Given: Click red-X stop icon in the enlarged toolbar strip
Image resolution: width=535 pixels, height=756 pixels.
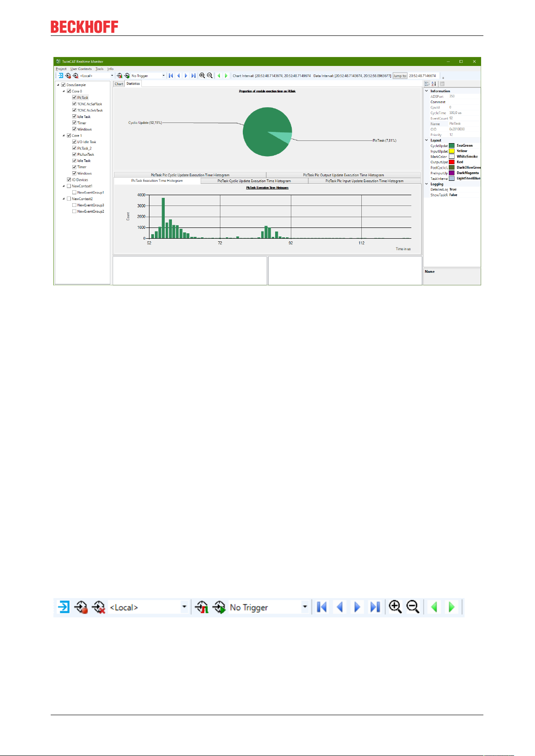Looking at the screenshot, I should coord(98,607).
